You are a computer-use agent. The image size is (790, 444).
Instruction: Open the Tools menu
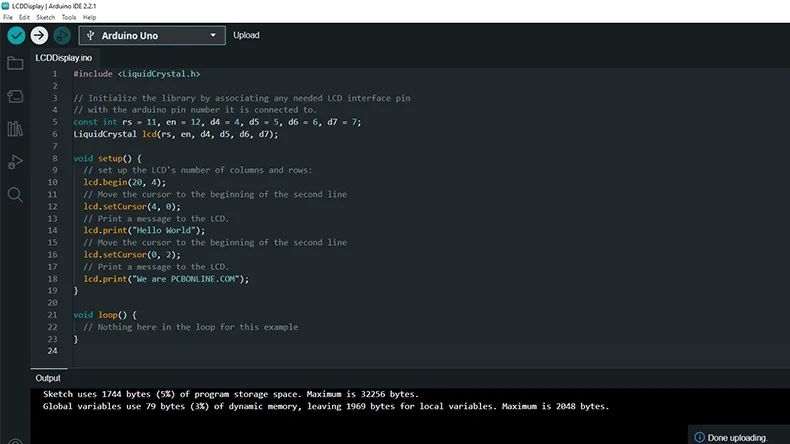(69, 17)
